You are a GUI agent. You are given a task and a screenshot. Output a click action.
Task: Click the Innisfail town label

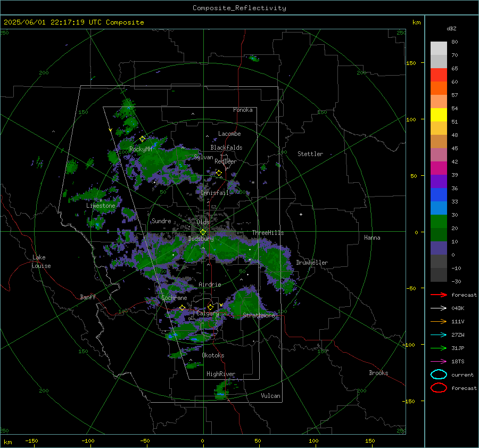pos(215,193)
